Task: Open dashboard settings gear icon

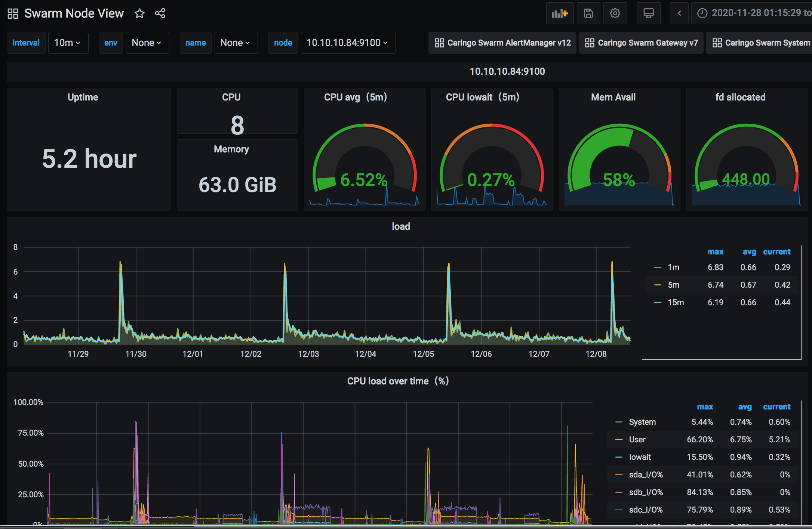Action: click(615, 13)
